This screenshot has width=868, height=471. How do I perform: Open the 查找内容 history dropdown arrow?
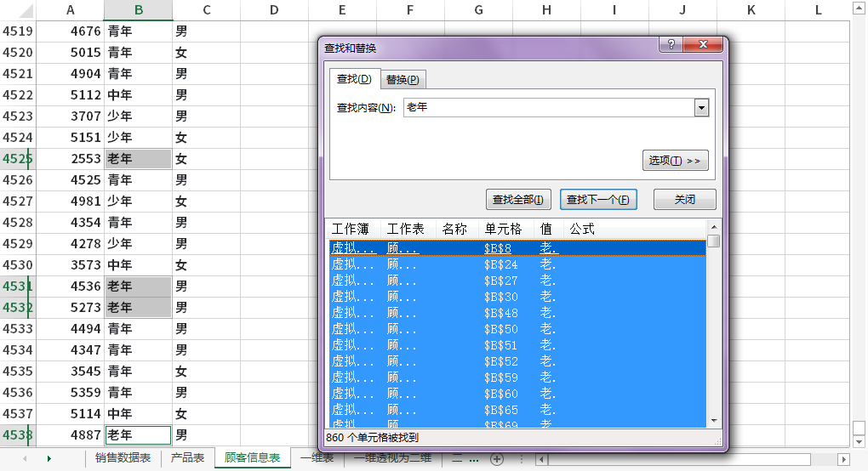click(x=701, y=108)
